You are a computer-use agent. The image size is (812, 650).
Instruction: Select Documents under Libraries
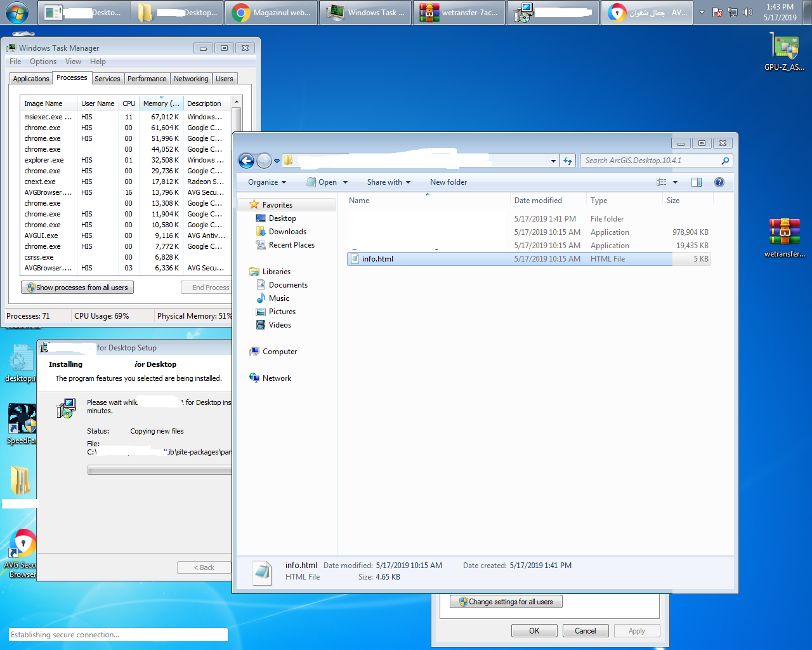pos(288,285)
